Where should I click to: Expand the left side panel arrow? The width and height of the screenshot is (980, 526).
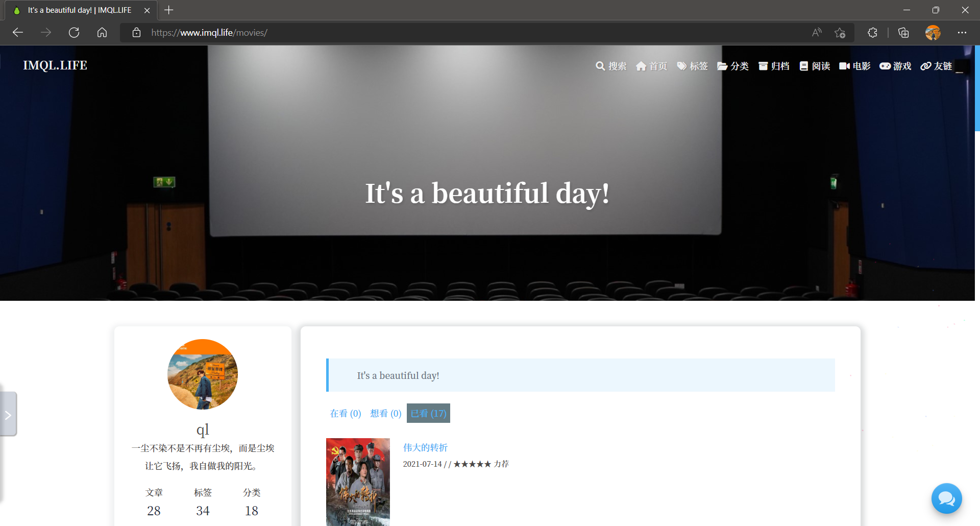pos(8,415)
